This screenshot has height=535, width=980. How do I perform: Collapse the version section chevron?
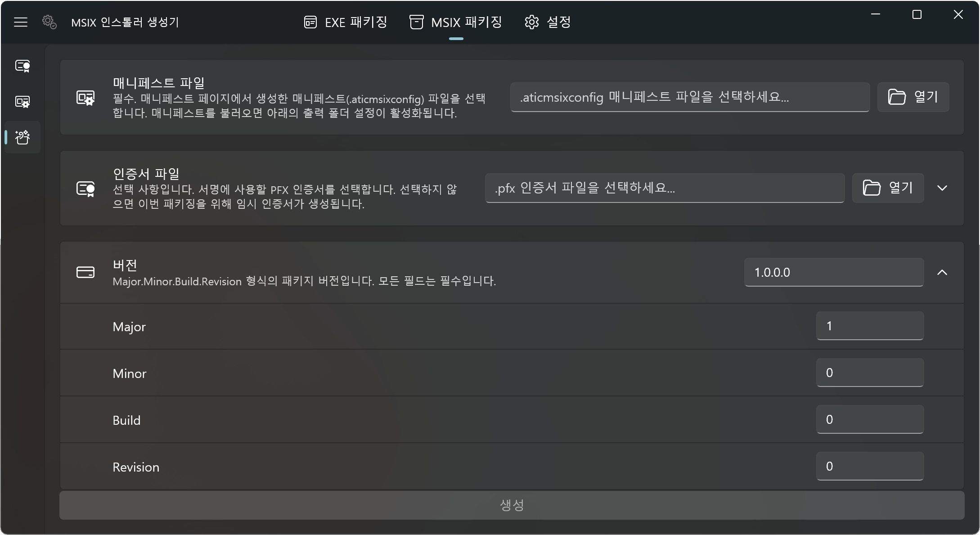click(942, 272)
